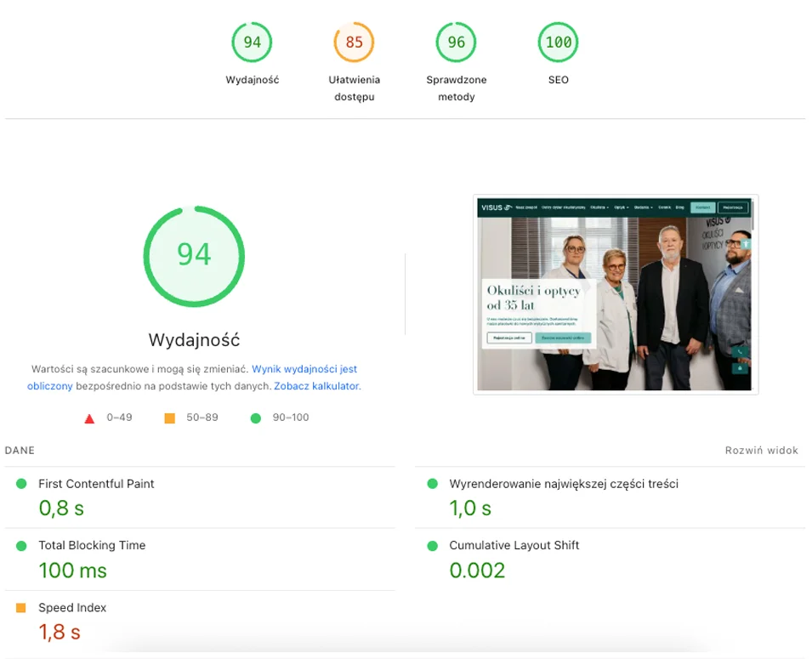Click the green circle 90–100 legend icon
Viewport: 812px width, 659px height.
[x=255, y=418]
